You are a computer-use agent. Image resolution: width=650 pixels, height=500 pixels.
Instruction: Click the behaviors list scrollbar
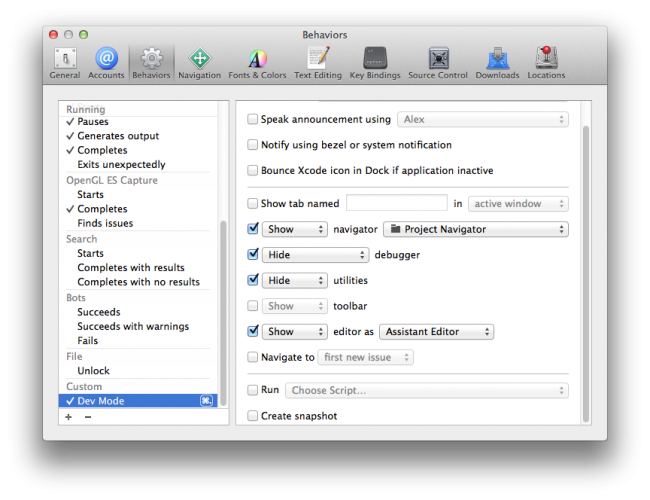223,313
